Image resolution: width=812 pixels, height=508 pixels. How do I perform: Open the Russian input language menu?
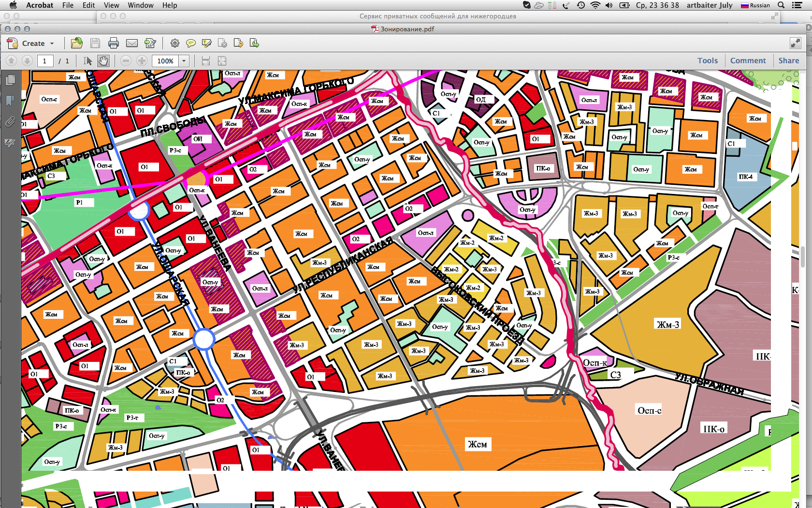(x=755, y=5)
